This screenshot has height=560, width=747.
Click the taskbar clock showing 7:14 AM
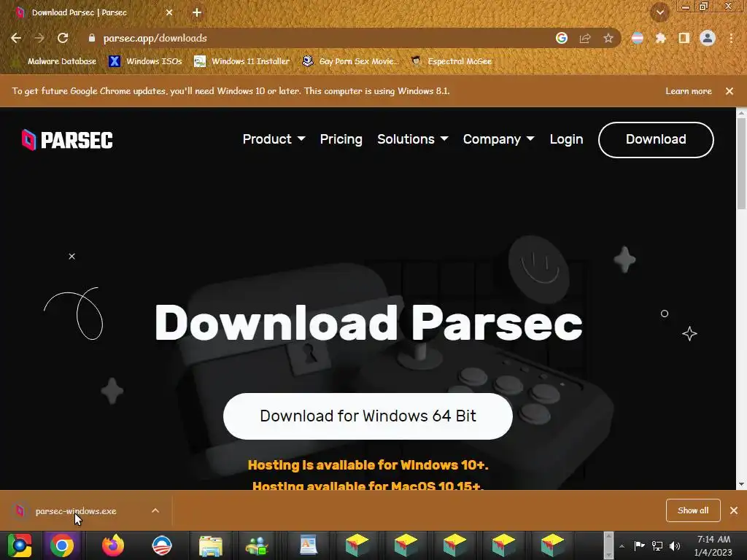point(713,545)
